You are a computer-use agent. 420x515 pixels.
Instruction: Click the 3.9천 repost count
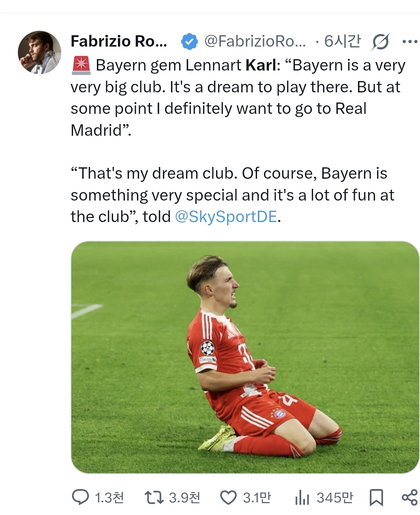click(x=184, y=497)
